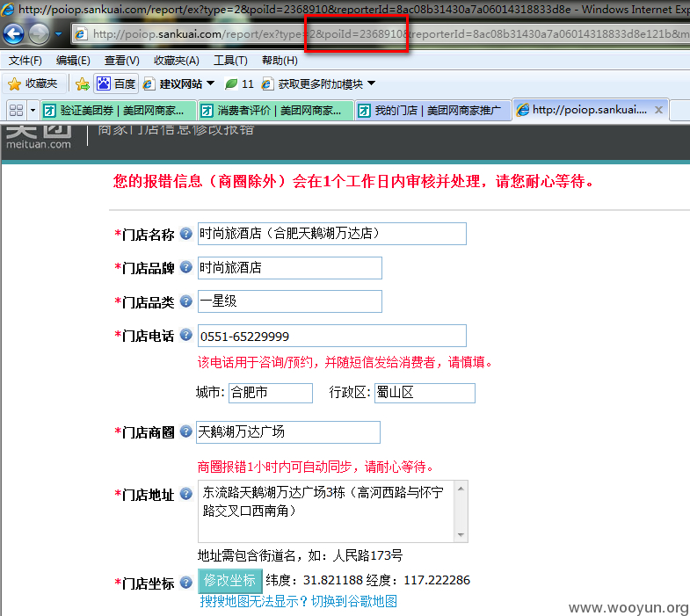Open the 11 favorites shortcut
This screenshot has width=690, height=616.
point(239,83)
